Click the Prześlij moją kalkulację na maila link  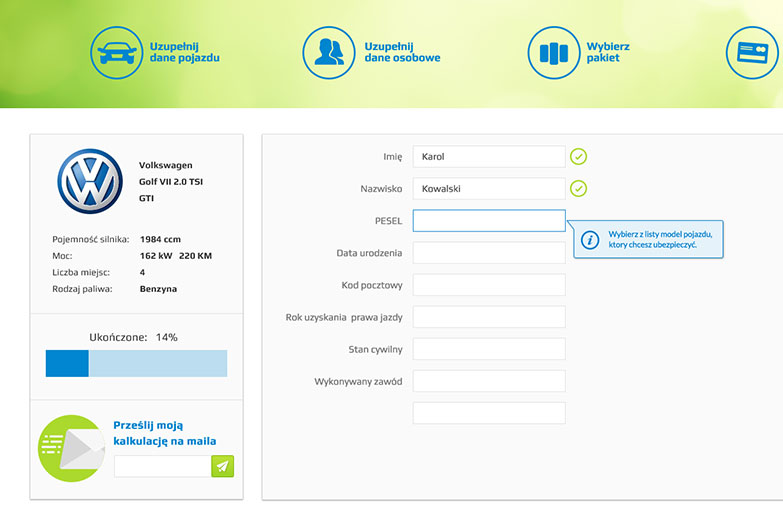[165, 433]
